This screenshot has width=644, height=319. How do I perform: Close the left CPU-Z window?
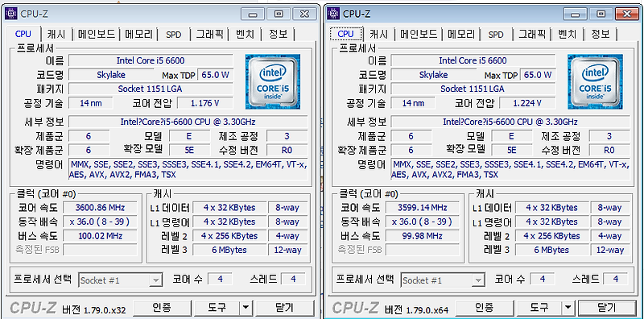[304, 14]
